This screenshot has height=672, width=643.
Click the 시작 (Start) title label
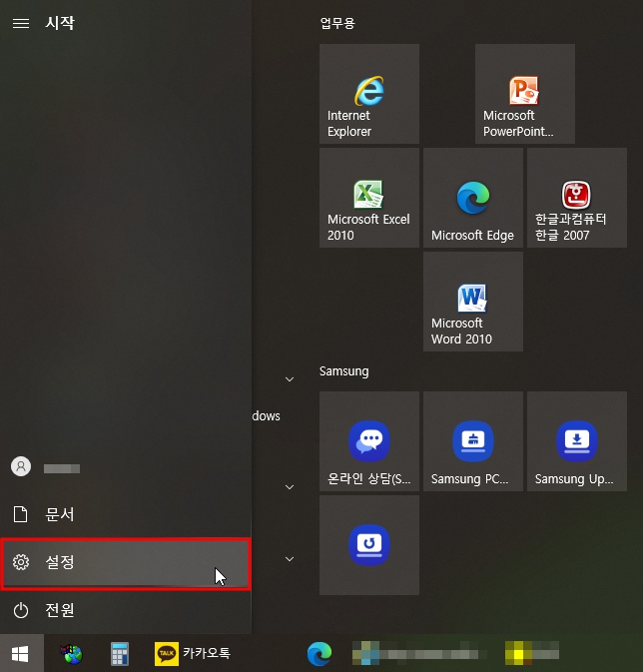[60, 23]
